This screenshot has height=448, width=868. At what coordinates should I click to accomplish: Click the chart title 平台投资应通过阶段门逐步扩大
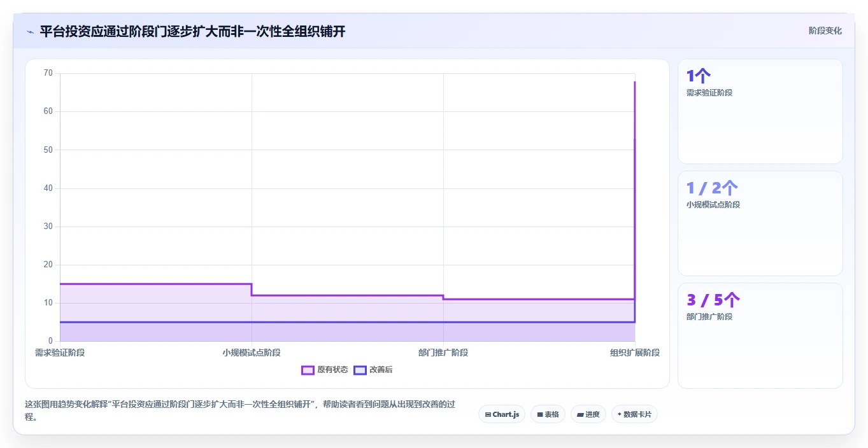click(192, 31)
